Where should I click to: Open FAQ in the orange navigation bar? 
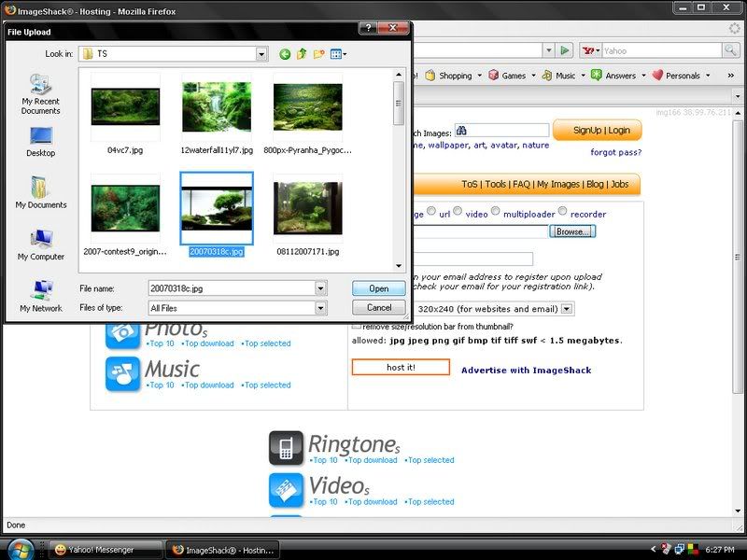(522, 184)
